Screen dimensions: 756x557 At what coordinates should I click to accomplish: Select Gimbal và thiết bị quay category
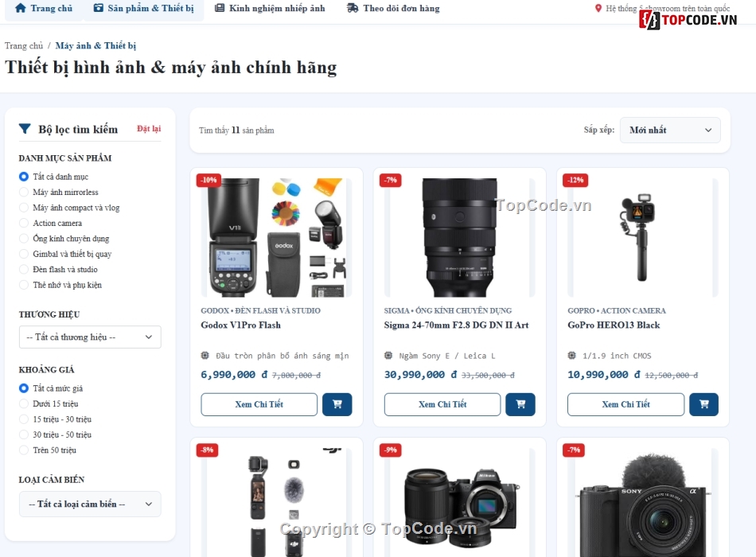click(x=24, y=254)
